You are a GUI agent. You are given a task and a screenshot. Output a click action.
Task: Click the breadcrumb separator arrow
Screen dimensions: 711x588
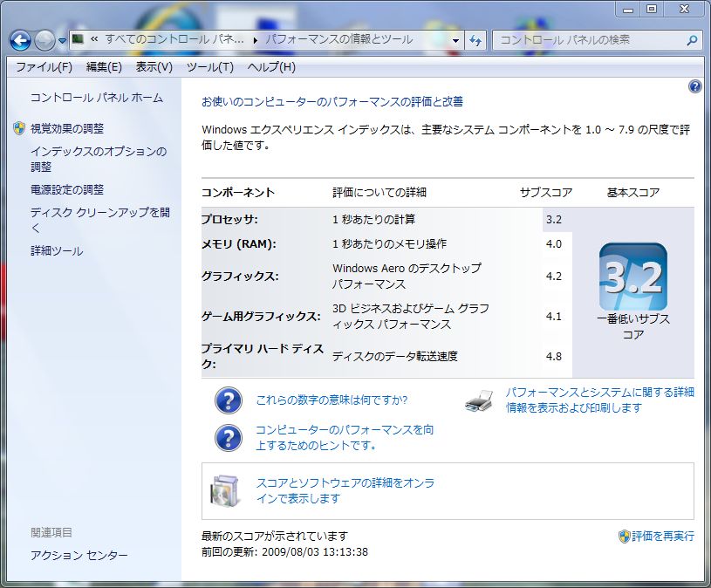pos(256,41)
